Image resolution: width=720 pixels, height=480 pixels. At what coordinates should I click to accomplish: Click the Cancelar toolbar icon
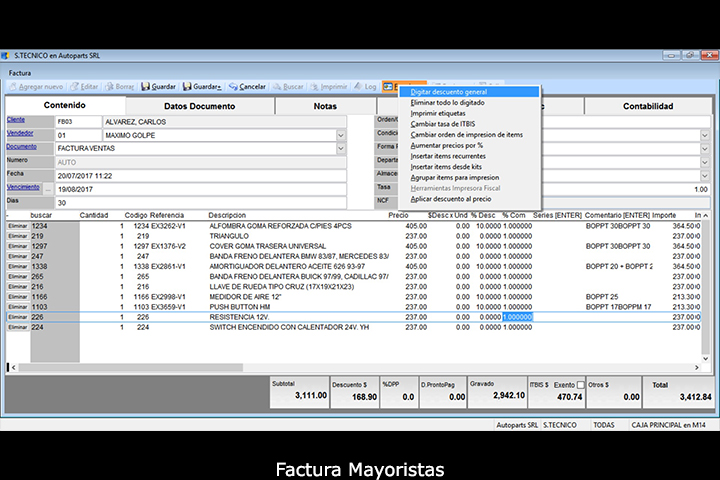(233, 87)
